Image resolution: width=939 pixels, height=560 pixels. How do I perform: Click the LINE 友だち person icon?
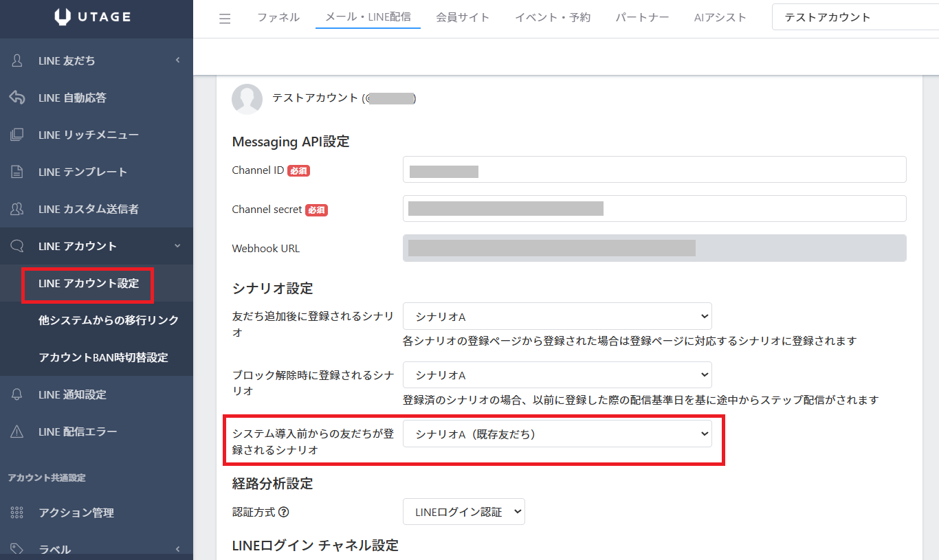(18, 60)
